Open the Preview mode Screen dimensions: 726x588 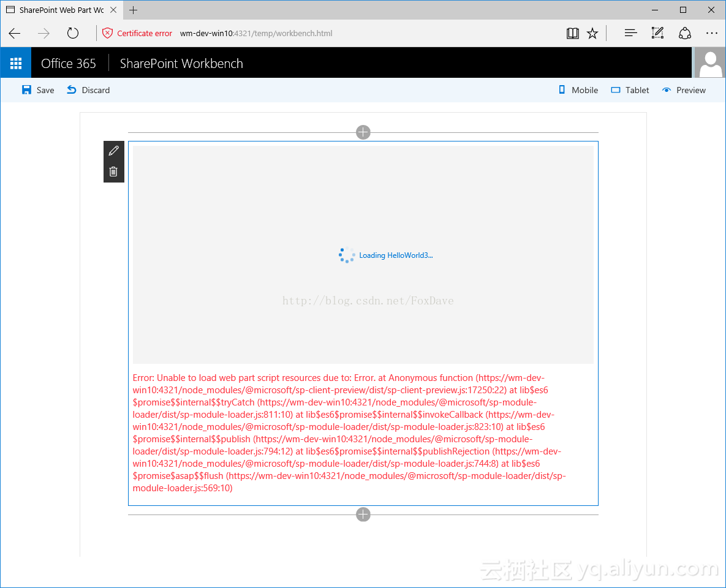684,90
